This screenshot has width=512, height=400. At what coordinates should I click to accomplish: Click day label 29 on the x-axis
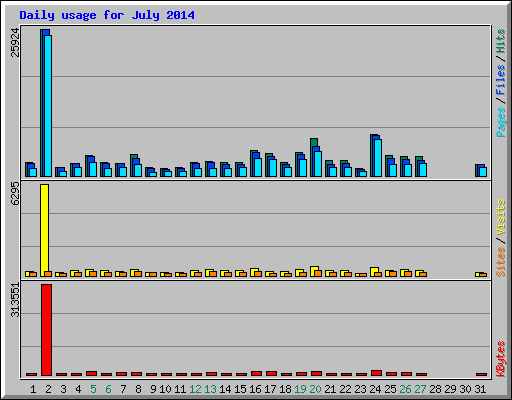coord(450,389)
